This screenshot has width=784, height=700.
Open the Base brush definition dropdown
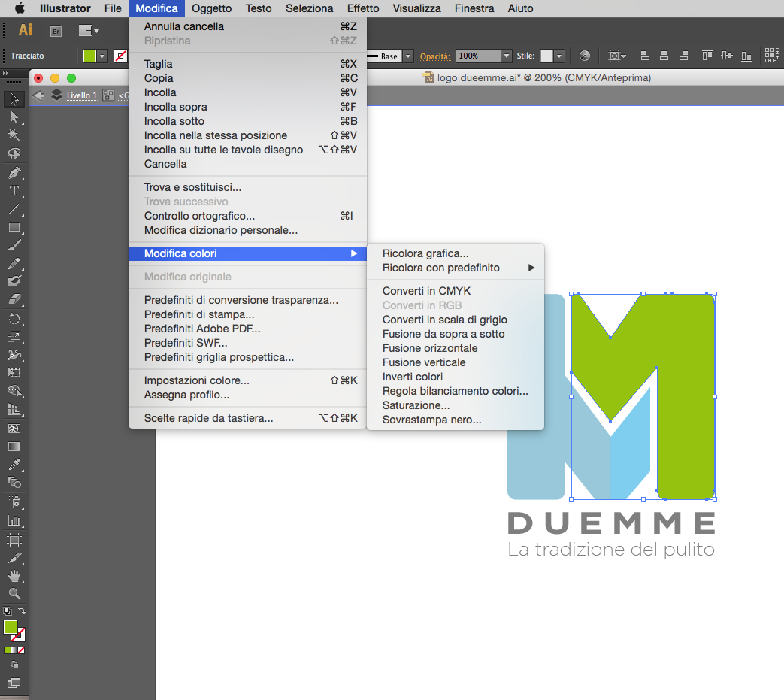(x=408, y=56)
